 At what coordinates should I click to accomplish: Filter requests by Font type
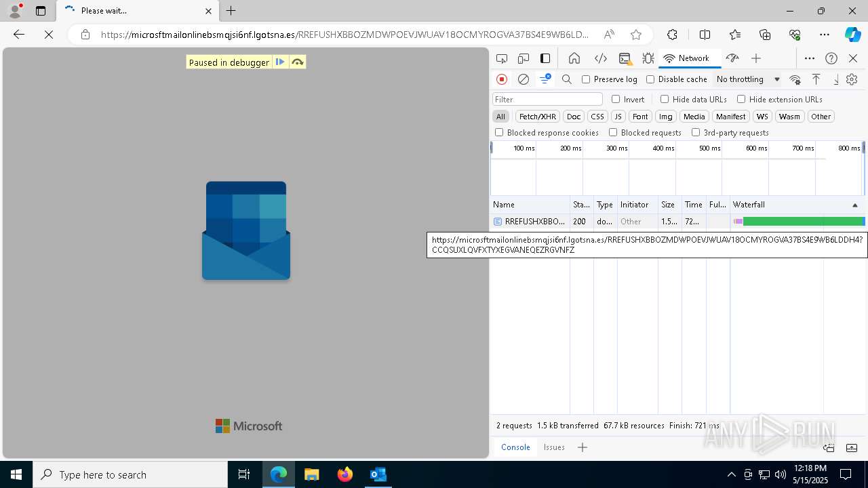click(640, 117)
